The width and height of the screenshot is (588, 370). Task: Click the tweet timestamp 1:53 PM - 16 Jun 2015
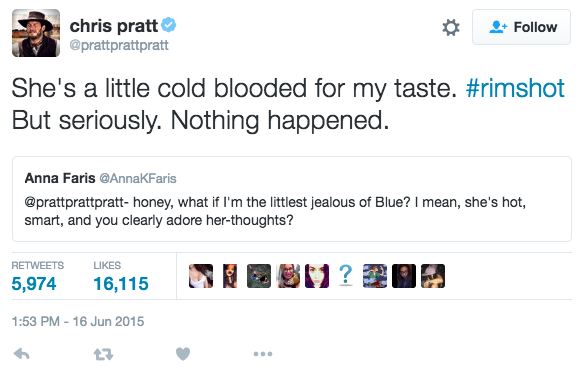point(78,321)
